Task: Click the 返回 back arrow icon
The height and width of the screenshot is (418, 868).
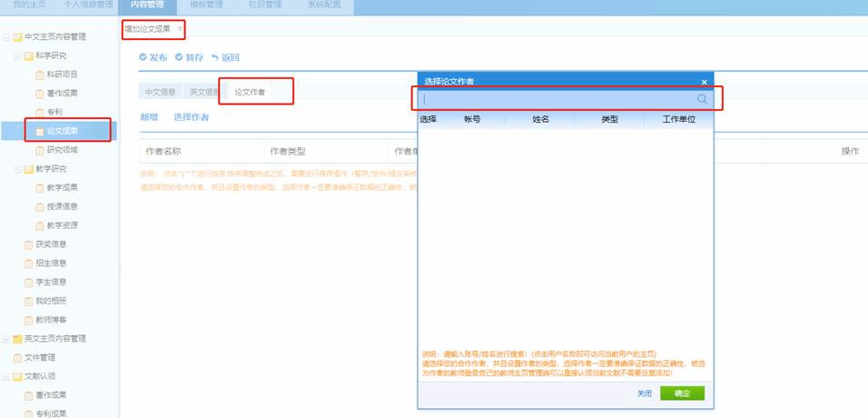Action: tap(215, 57)
